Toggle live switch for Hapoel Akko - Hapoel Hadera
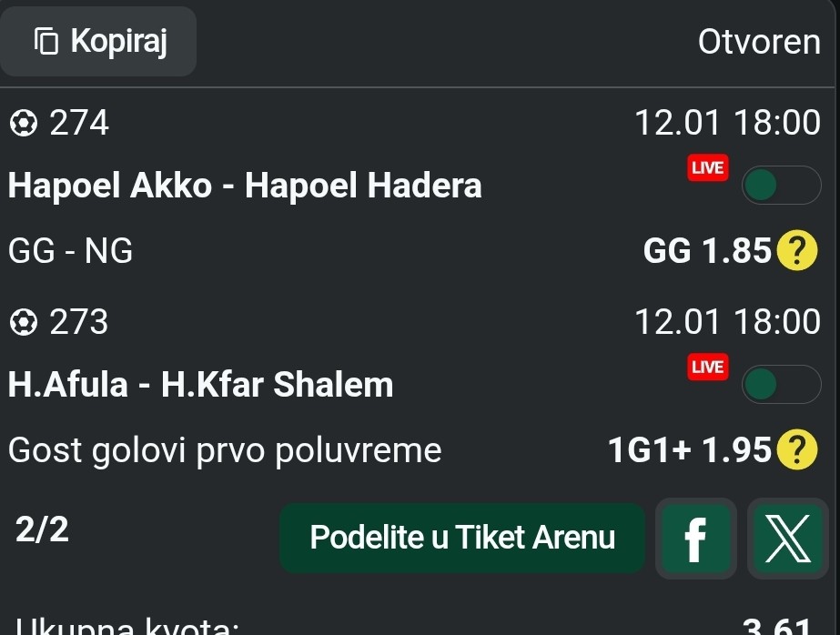Screen dimensions: 840x635 [781, 186]
